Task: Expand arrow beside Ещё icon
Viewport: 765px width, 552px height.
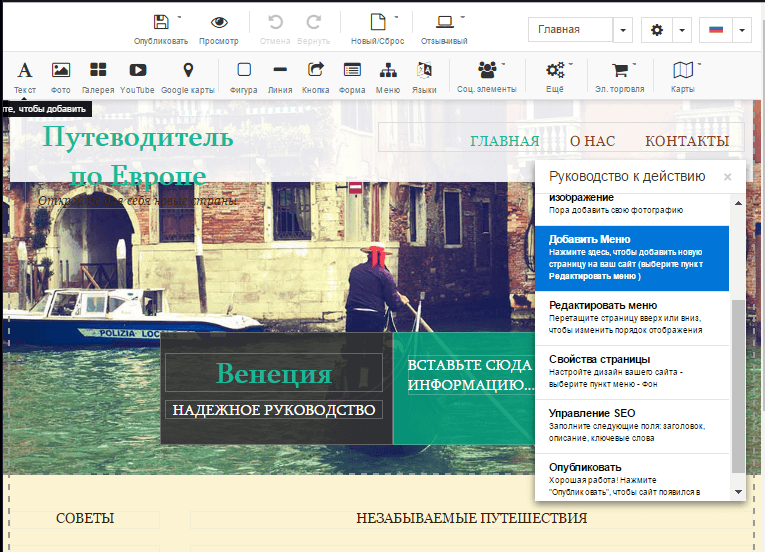Action: (x=571, y=64)
